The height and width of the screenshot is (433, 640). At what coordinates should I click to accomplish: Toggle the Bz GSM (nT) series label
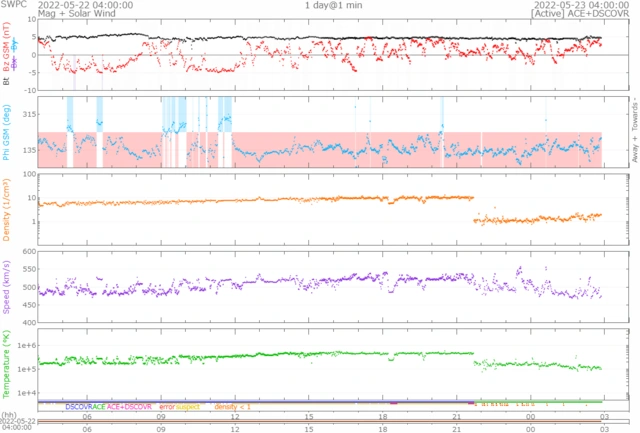tap(6, 47)
